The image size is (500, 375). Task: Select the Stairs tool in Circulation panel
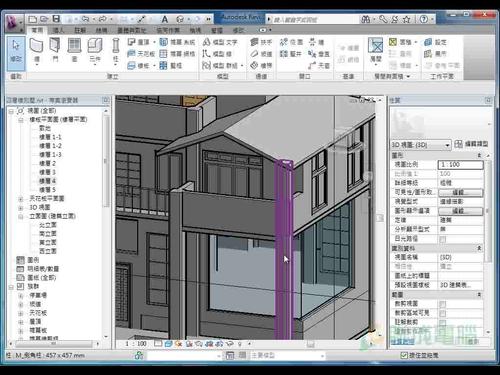(x=261, y=65)
